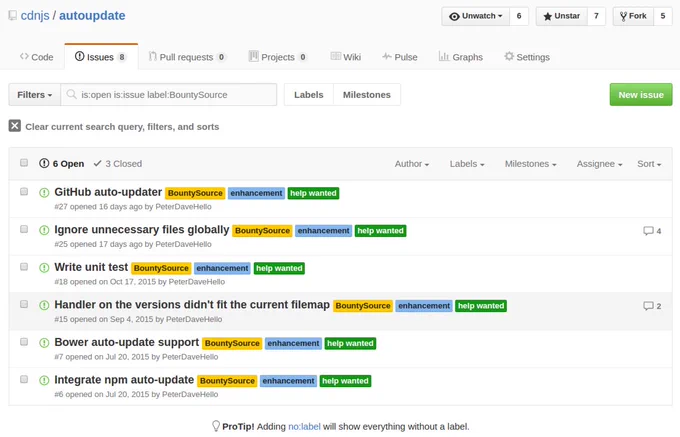Image resolution: width=680 pixels, height=437 pixels.
Task: Click the New issue button
Action: coord(641,95)
